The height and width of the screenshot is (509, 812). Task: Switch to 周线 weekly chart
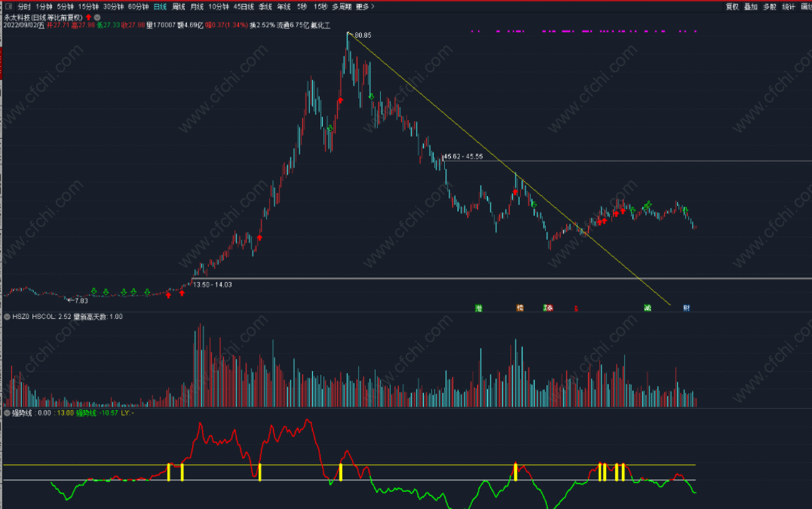coord(179,7)
